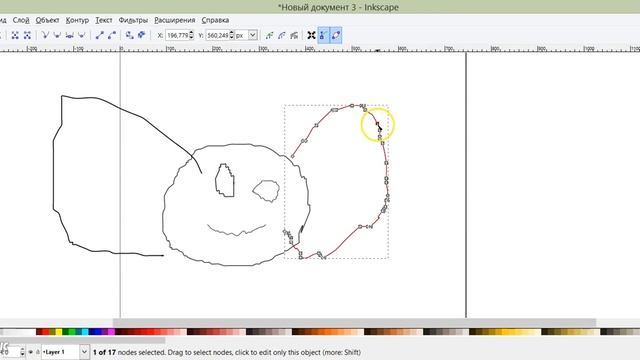This screenshot has width=640, height=360.
Task: Open the Расширения menu
Action: coord(175,20)
